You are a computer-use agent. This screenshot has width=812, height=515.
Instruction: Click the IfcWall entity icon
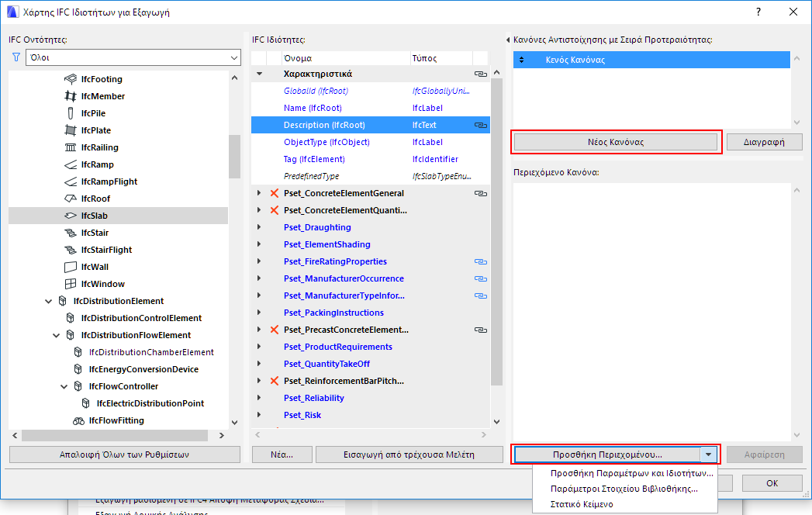tap(71, 267)
